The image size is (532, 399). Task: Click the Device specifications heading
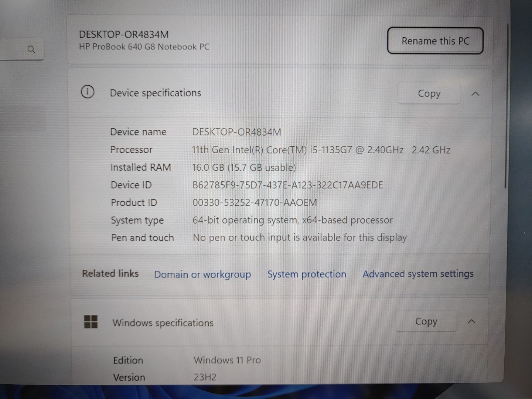156,93
